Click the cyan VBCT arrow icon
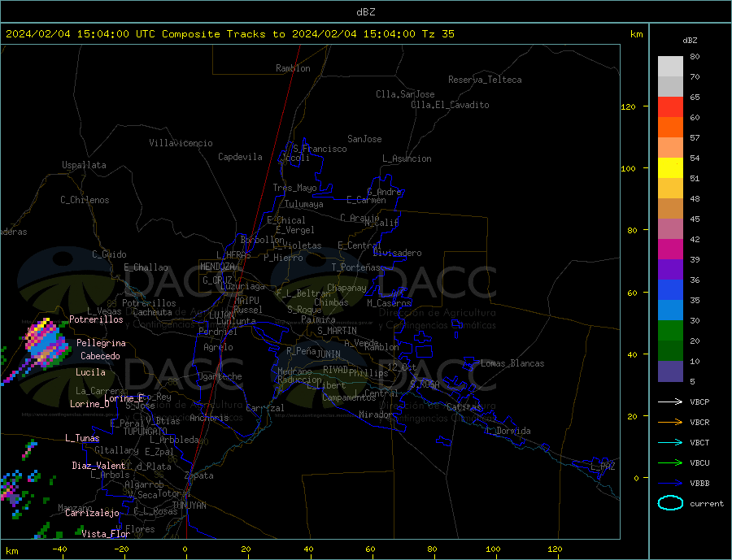The width and height of the screenshot is (732, 560). 670,442
